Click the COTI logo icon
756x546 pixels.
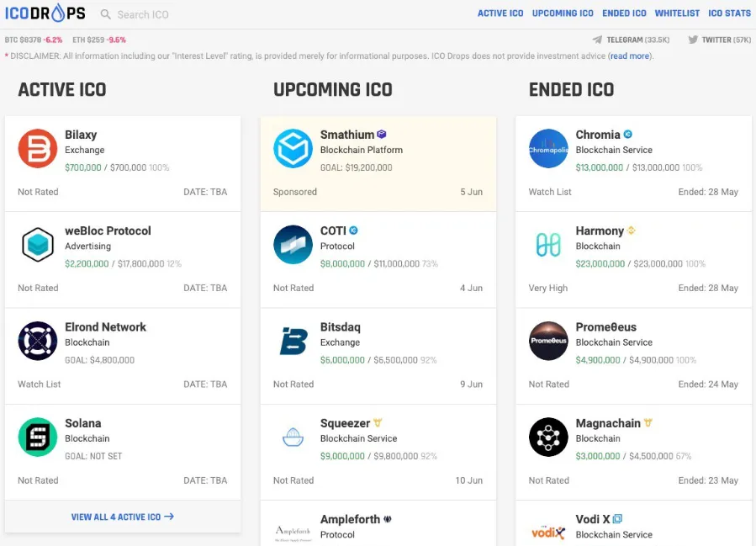(x=293, y=245)
